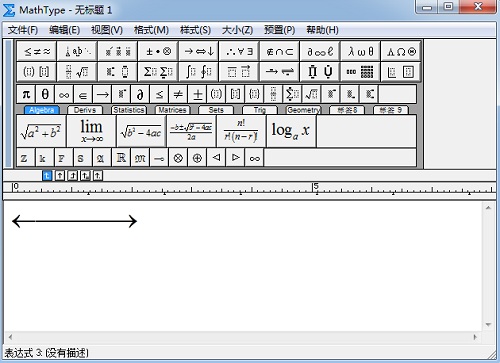Open the 编辑(E) menu
Image resolution: width=500 pixels, height=363 pixels.
[x=64, y=30]
